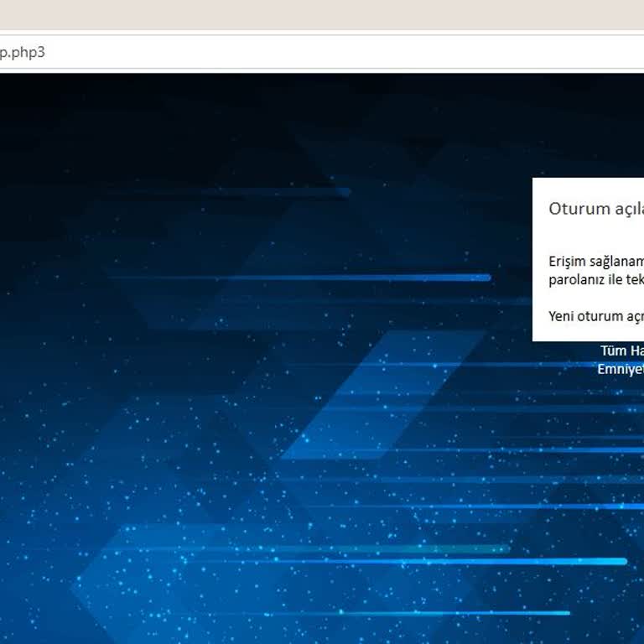Click the 'Erişim sağlanam' message line
The image size is (644, 644).
click(596, 262)
